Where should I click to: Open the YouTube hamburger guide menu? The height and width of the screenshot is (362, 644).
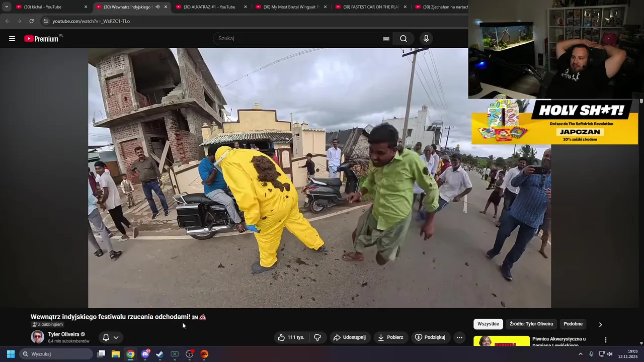[x=12, y=39]
